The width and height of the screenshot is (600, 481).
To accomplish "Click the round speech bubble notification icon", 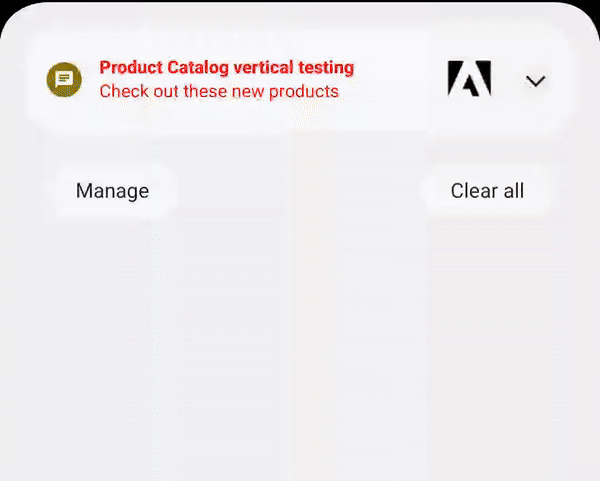I will click(64, 80).
